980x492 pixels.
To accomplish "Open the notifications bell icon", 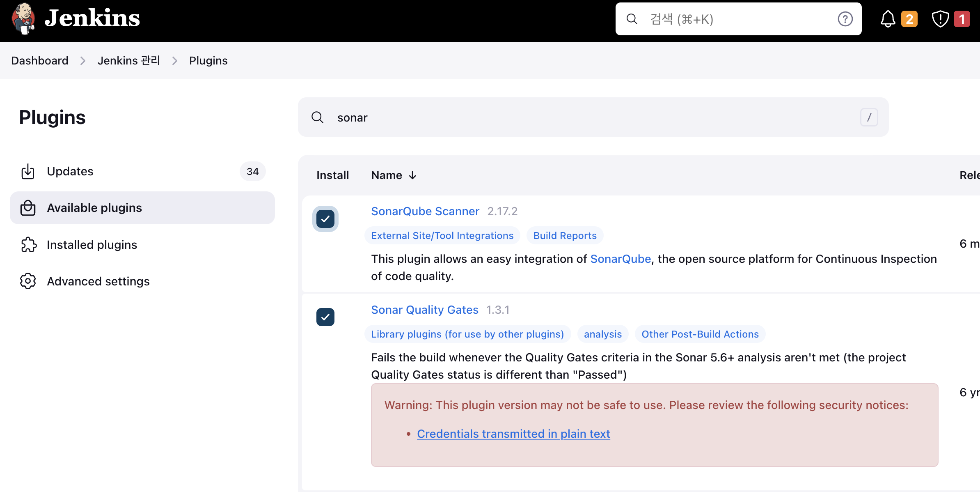I will coord(888,18).
